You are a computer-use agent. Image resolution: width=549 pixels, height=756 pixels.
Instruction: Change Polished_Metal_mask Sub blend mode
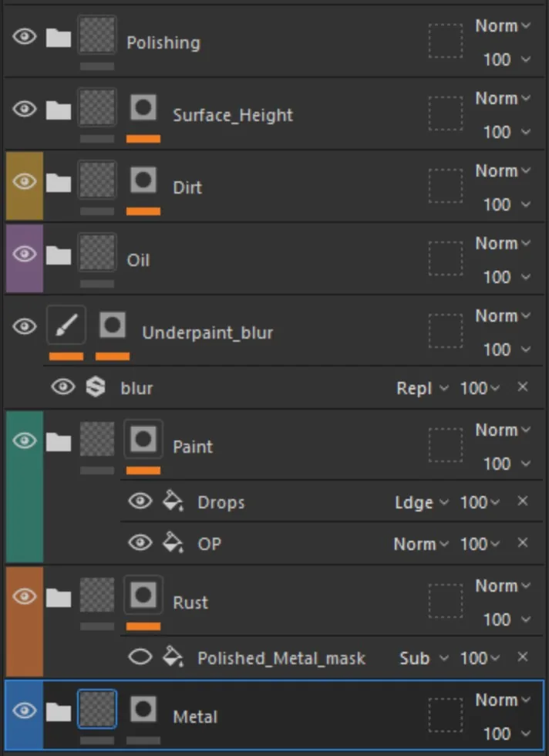pos(424,658)
